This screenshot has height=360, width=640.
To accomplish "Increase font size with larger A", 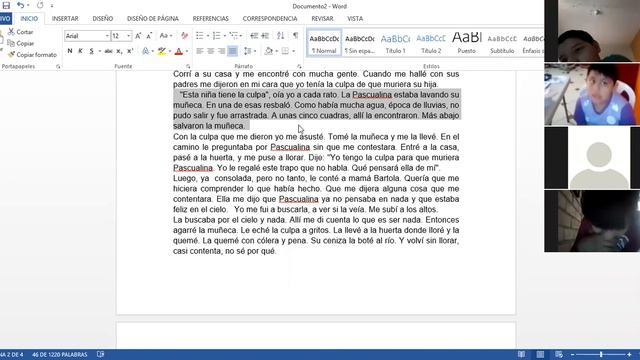I will click(x=138, y=36).
